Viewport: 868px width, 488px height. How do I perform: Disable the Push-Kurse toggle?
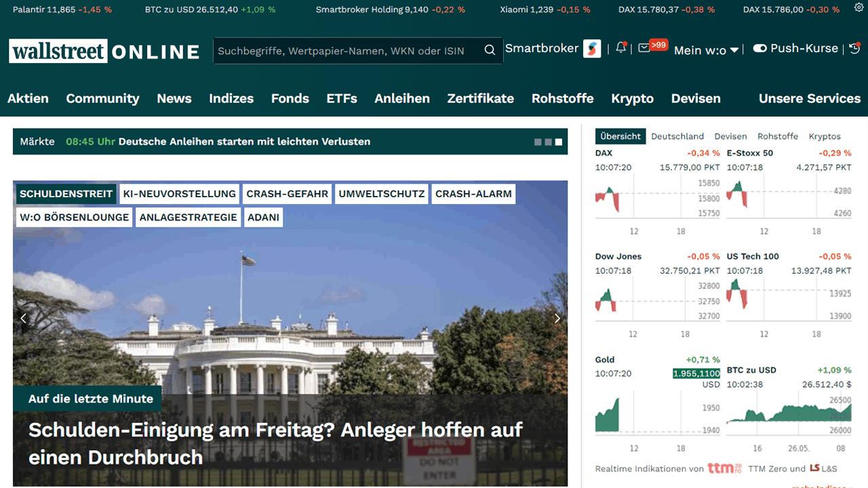point(760,48)
